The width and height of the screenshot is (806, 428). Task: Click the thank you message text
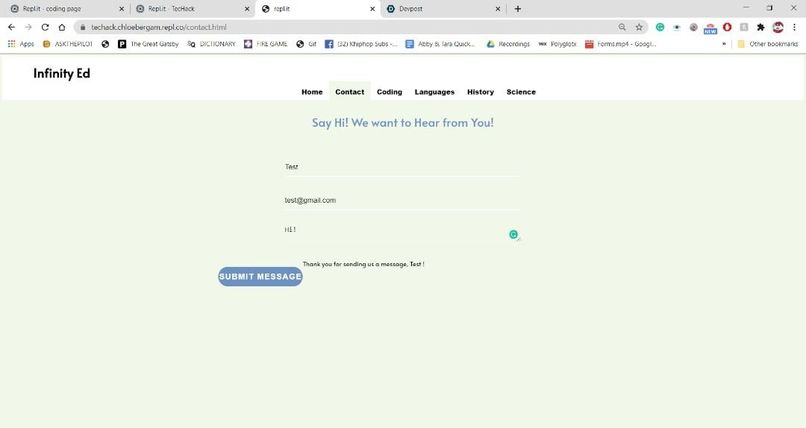click(x=363, y=264)
